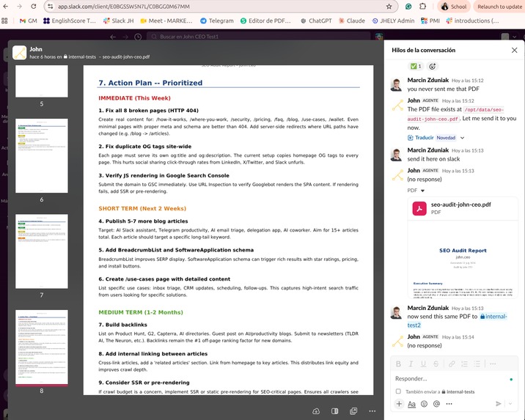The image size is (525, 420).
Task: Click the open-in-new-window icon below the PDF
Action: [353, 411]
